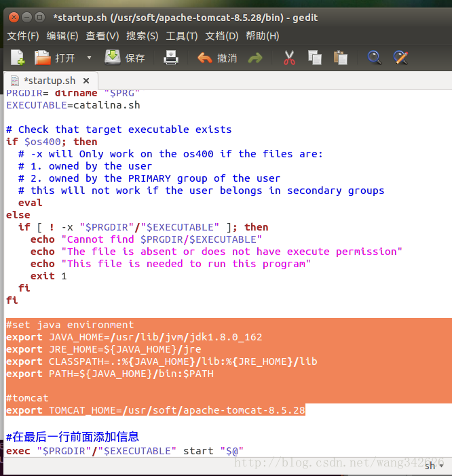Click line 'echo "Cannot find $PRGDIR/$EXECUTABLE"'
Screen dimensions: 452x476
146,239
